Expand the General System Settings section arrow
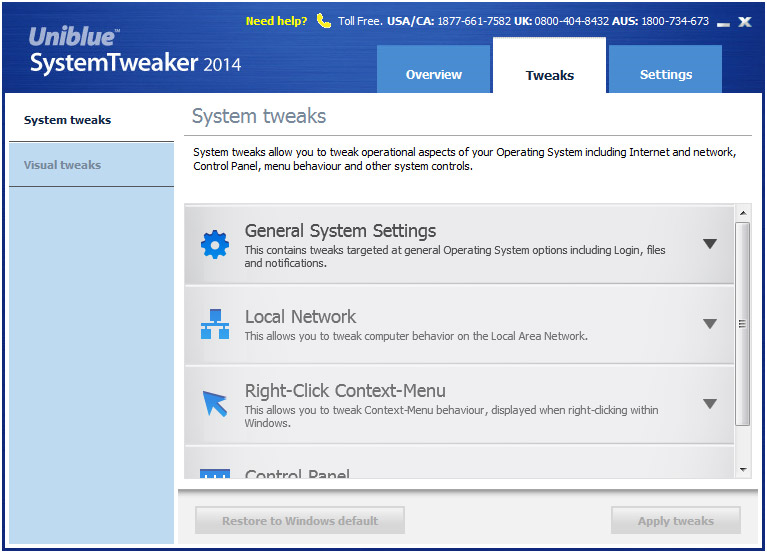767x553 pixels. [710, 243]
